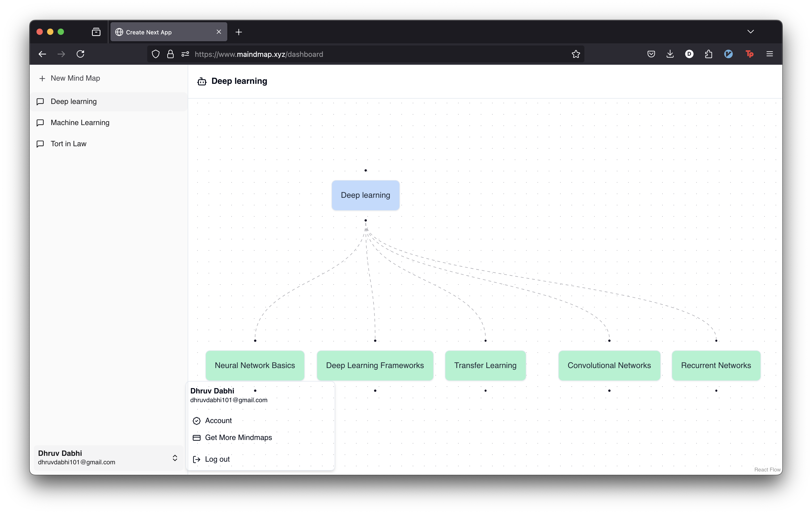Open the downloads panel icon
The image size is (812, 514).
pos(670,54)
